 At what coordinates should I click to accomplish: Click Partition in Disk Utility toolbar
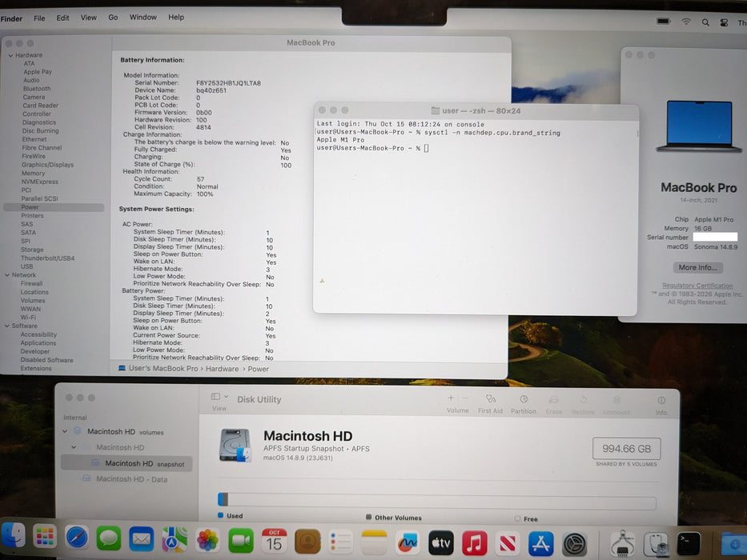(523, 403)
